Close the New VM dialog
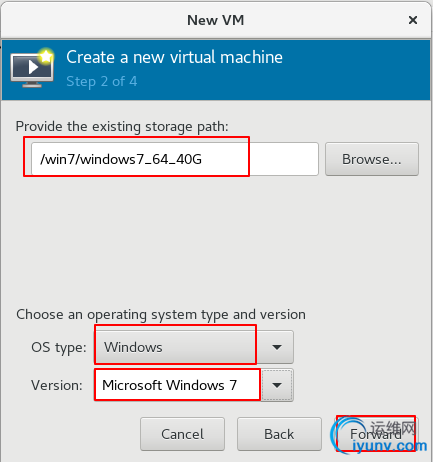Viewport: 433px width, 462px height. 413,20
